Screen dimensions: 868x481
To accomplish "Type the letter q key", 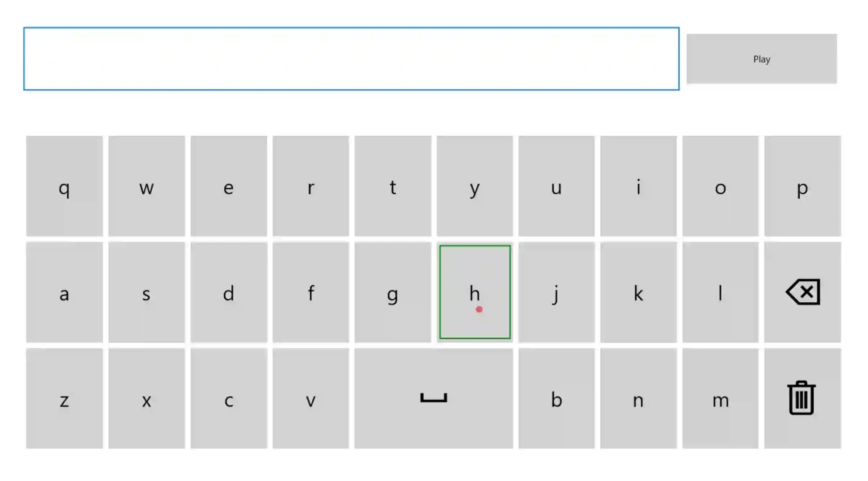I will click(x=64, y=186).
